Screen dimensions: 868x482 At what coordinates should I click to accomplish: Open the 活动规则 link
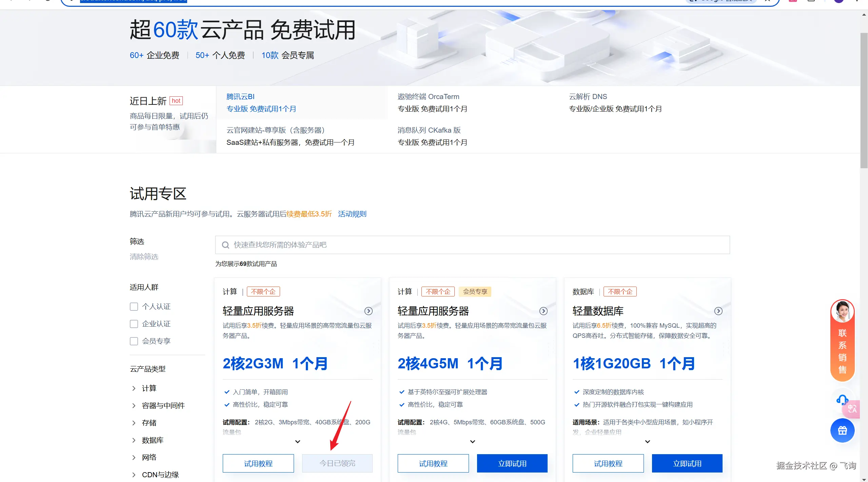pos(352,214)
